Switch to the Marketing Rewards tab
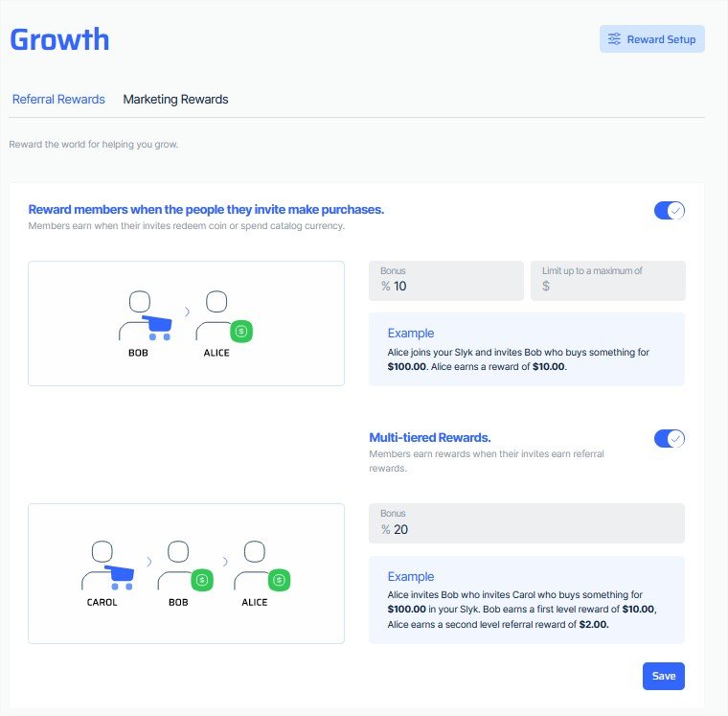 coord(175,100)
